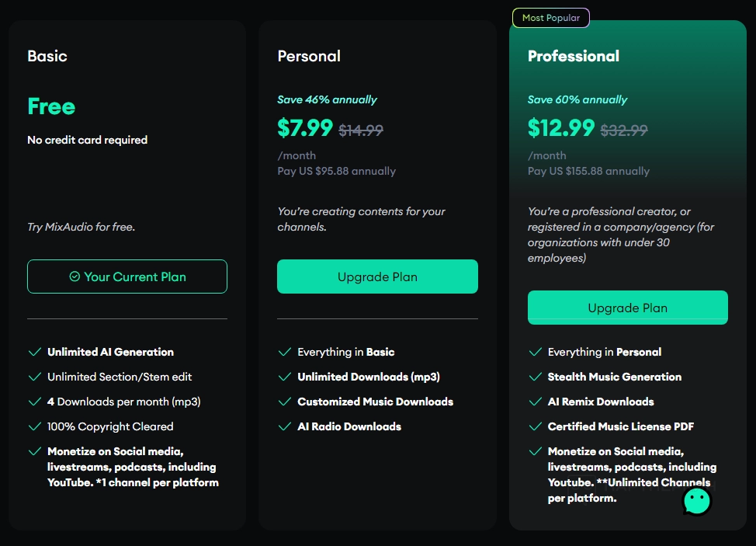
Task: Click the $7.99 Personal price
Action: (x=305, y=127)
